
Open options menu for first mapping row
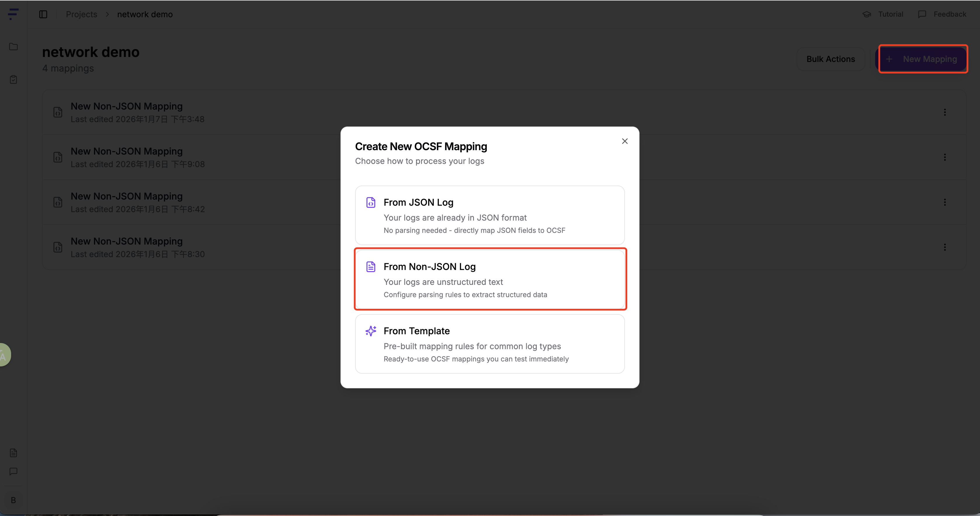(945, 112)
